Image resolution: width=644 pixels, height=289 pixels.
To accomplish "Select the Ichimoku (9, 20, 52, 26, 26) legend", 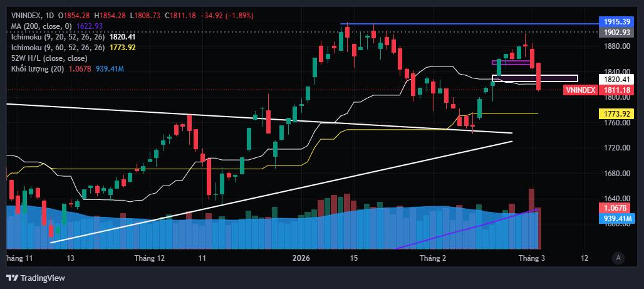I will pyautogui.click(x=58, y=36).
